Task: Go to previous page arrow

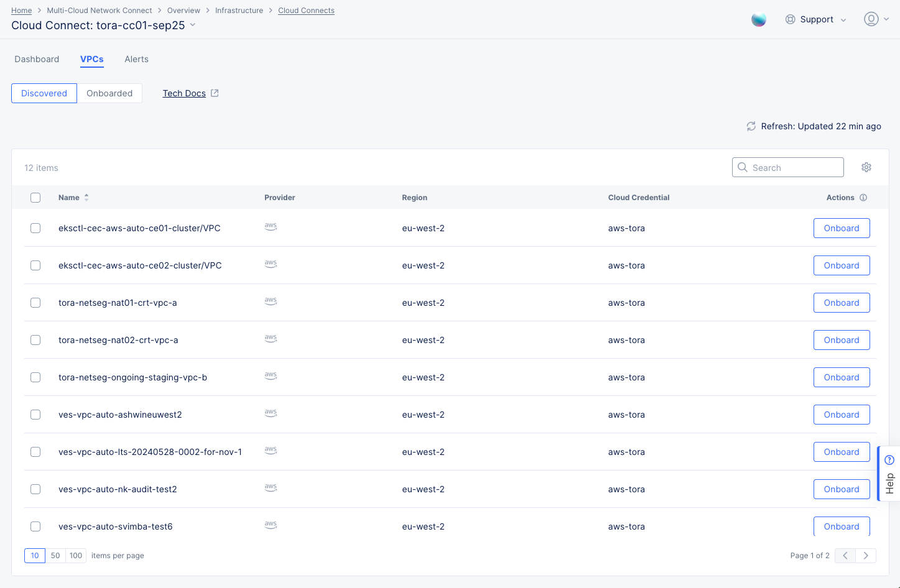Action: [845, 556]
